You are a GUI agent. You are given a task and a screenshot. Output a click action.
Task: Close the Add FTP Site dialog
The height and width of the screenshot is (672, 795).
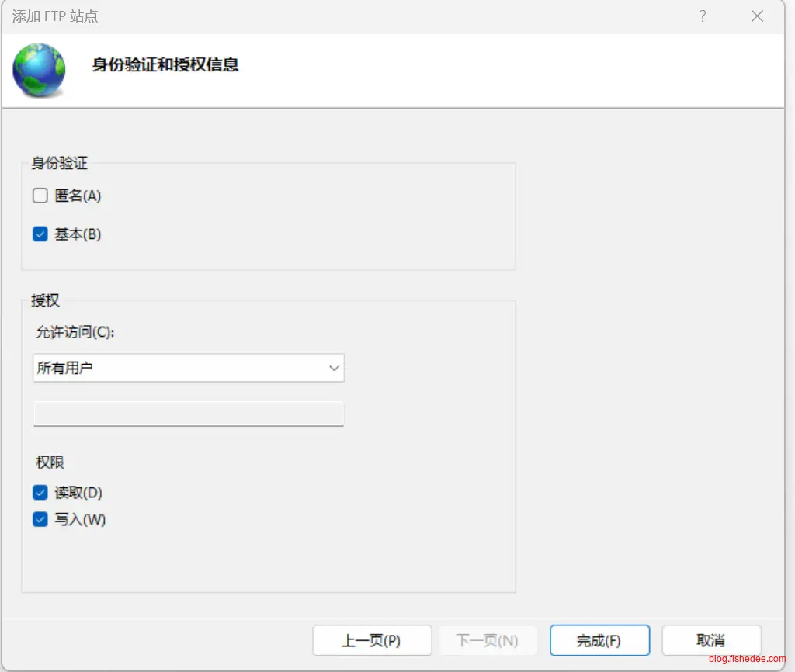pyautogui.click(x=757, y=16)
